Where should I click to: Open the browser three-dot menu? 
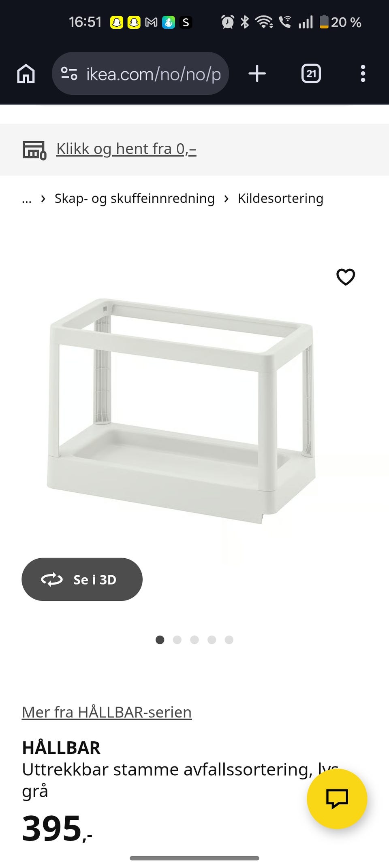pos(363,74)
